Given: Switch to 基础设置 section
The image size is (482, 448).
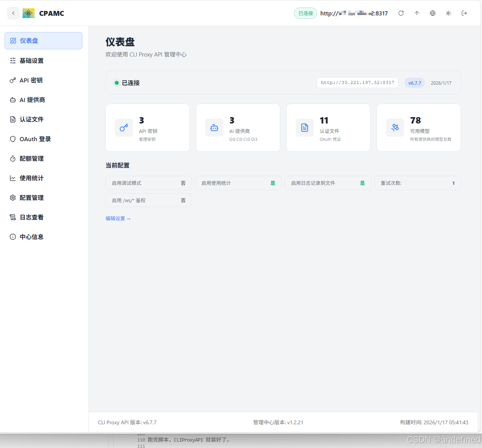Looking at the screenshot, I should [32, 61].
